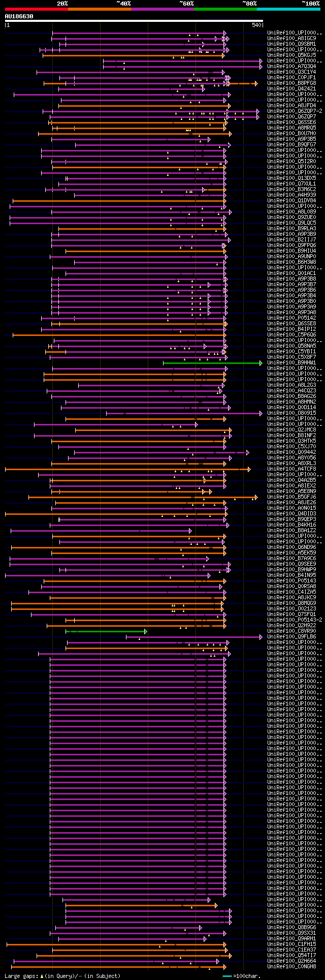Click the green alignment bar of B9HHW1
Screen dimensions: 325x980
pos(212,363)
